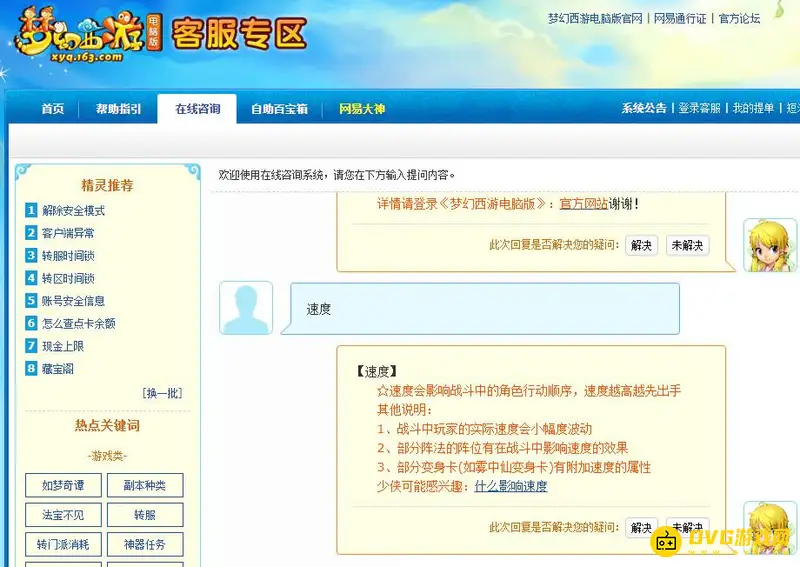Screen dimensions: 800x567
Task: Open the 什么影响速度 link
Action: click(x=511, y=486)
